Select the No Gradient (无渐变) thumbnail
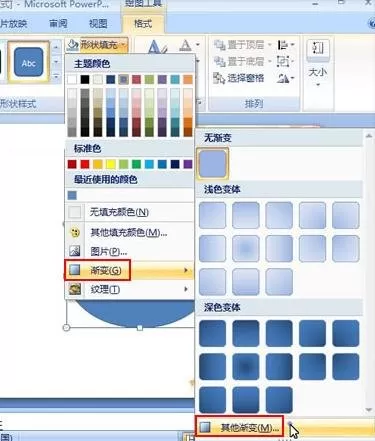This screenshot has height=441, width=375. 213,164
